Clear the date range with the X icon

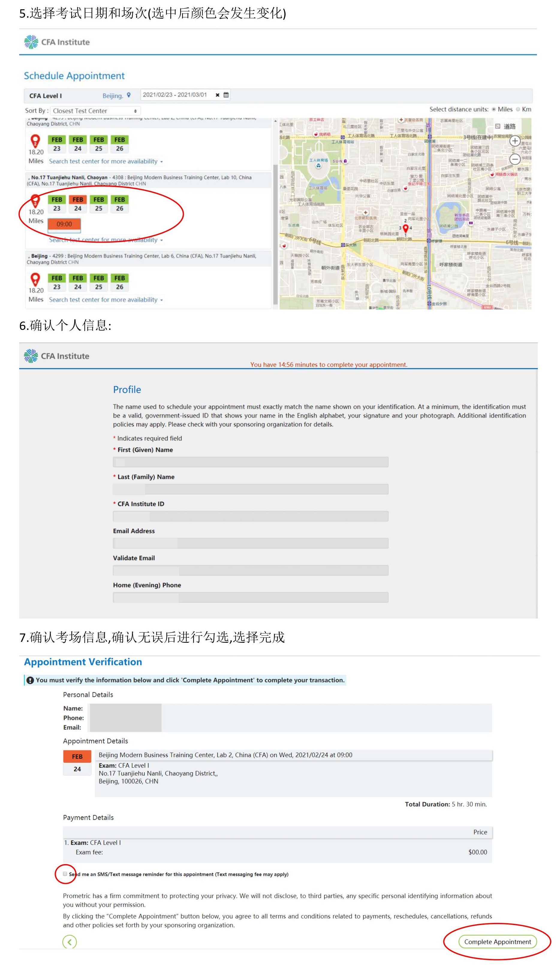click(x=217, y=95)
